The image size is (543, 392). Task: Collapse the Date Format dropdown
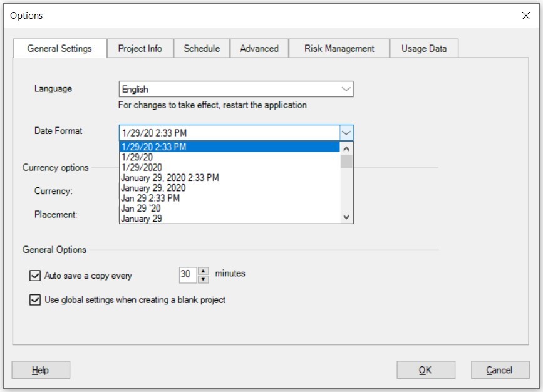click(346, 132)
